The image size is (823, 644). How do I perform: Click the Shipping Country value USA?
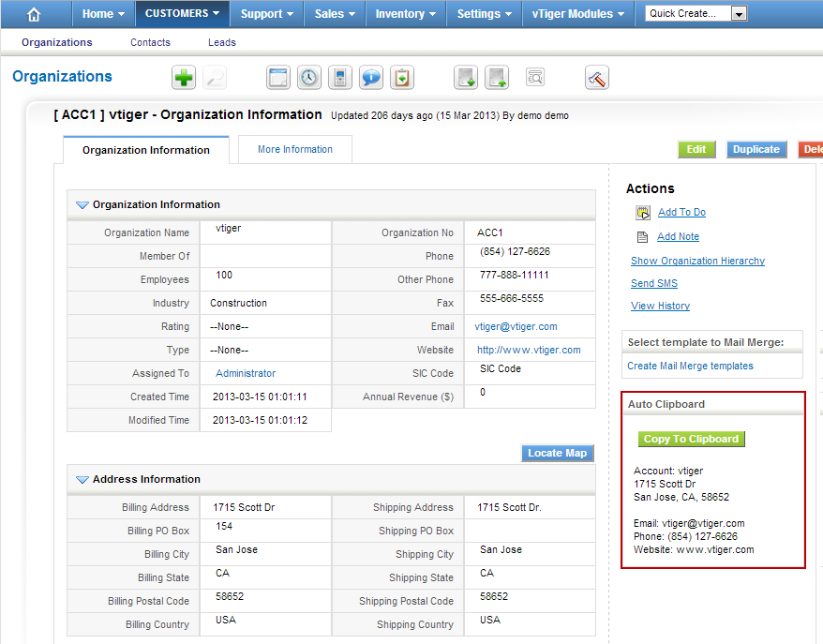tap(490, 620)
